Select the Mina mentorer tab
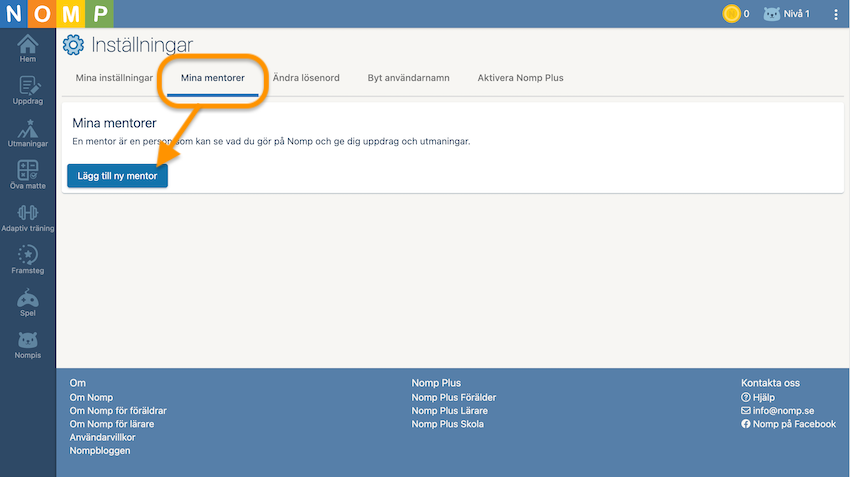The height and width of the screenshot is (477, 850). click(x=212, y=78)
